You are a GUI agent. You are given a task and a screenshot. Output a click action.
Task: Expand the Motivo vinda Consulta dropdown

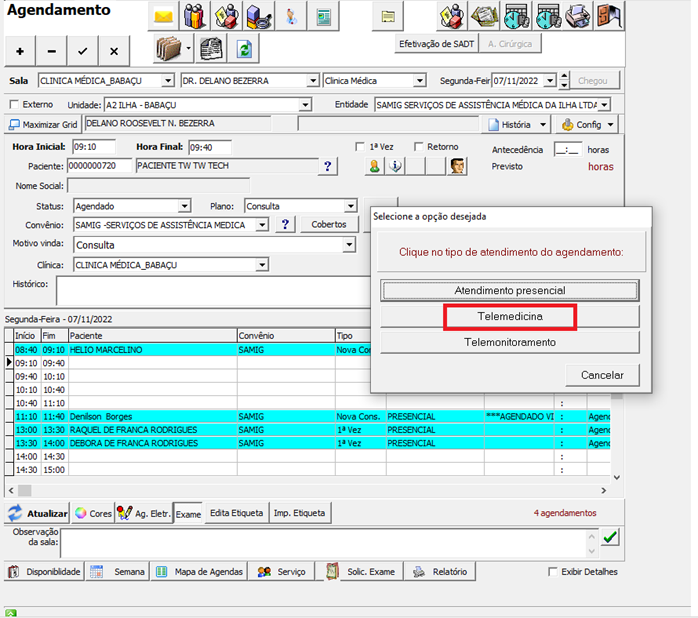click(349, 244)
